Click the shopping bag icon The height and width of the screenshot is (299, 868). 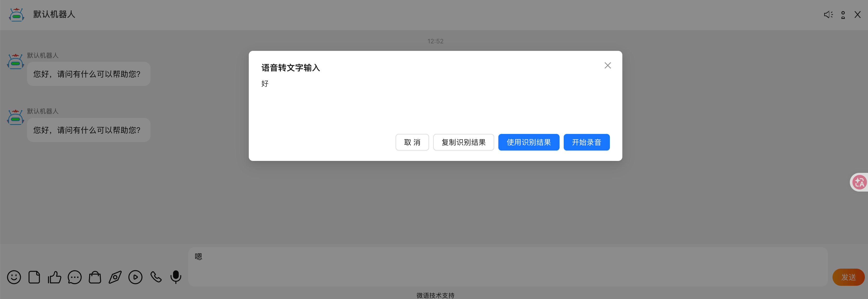tap(95, 277)
